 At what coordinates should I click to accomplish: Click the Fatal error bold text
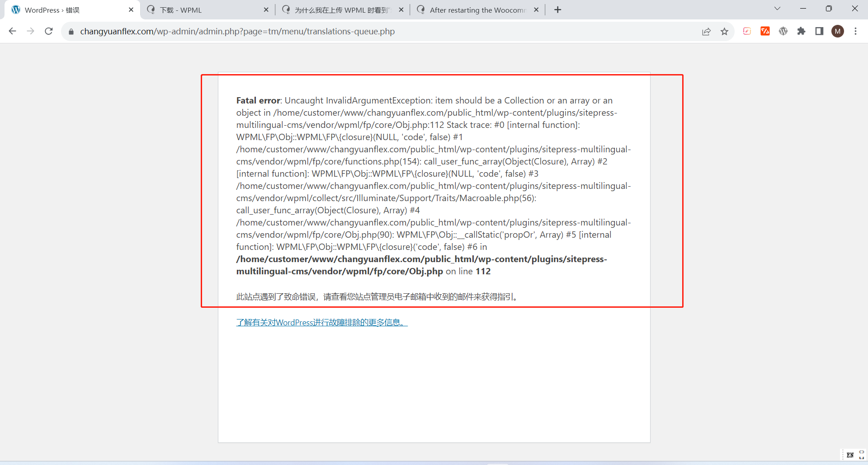pos(258,100)
